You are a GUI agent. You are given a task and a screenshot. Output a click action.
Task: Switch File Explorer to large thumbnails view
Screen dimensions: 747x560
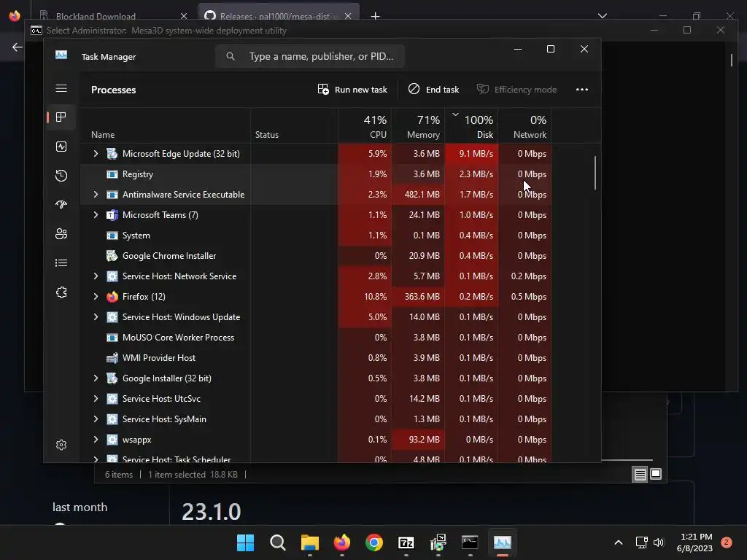[656, 474]
